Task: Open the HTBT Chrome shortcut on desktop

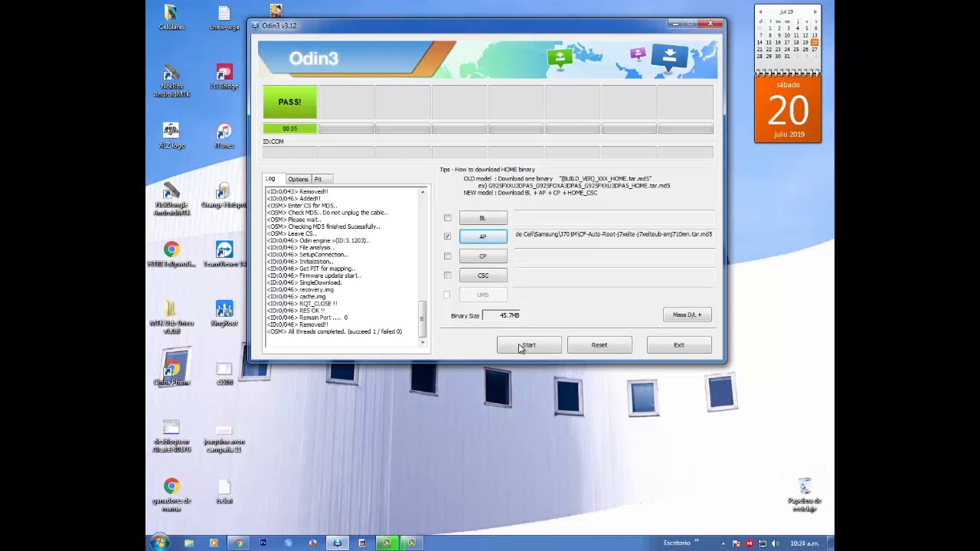Action: pyautogui.click(x=171, y=254)
